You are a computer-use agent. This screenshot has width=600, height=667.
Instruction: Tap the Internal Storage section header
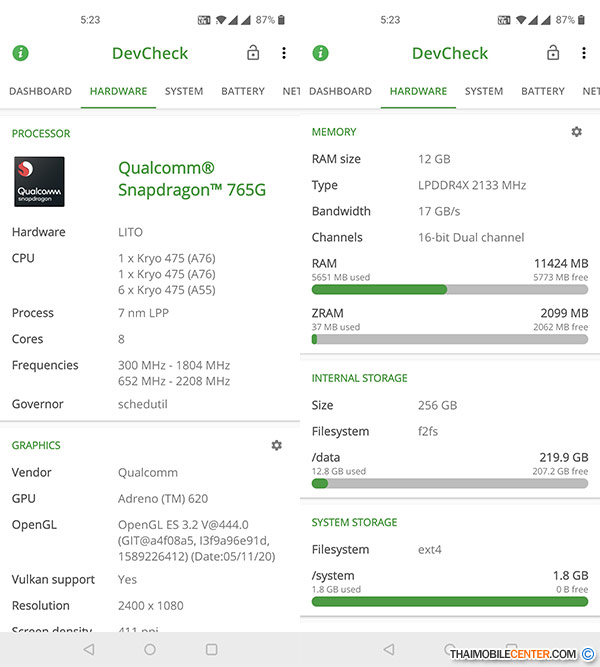[360, 378]
